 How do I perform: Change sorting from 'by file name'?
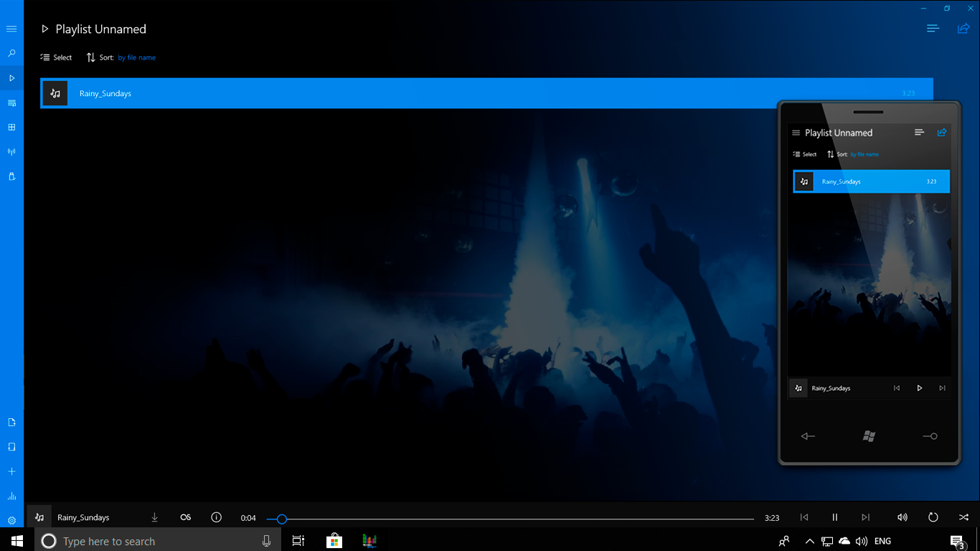(136, 57)
